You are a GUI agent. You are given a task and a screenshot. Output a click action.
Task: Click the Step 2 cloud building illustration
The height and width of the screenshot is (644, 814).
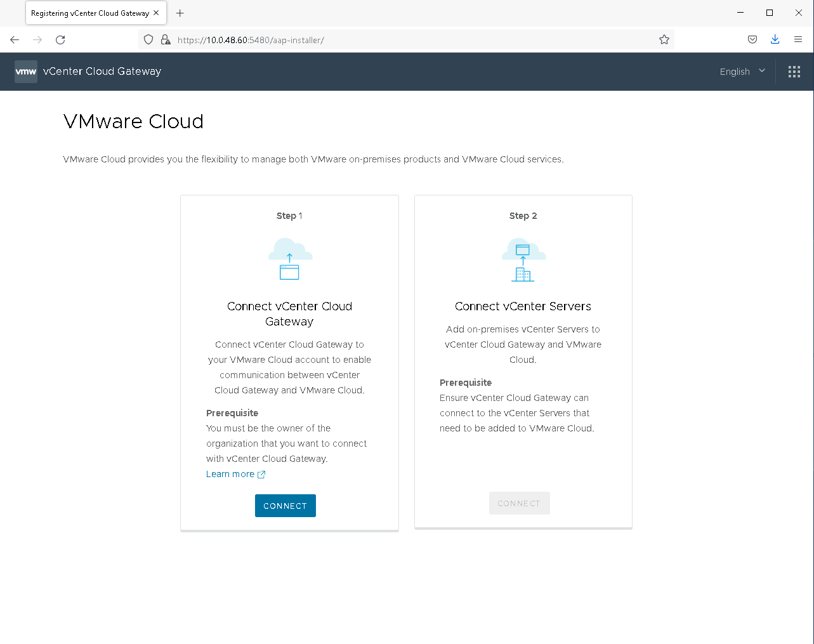pyautogui.click(x=523, y=260)
